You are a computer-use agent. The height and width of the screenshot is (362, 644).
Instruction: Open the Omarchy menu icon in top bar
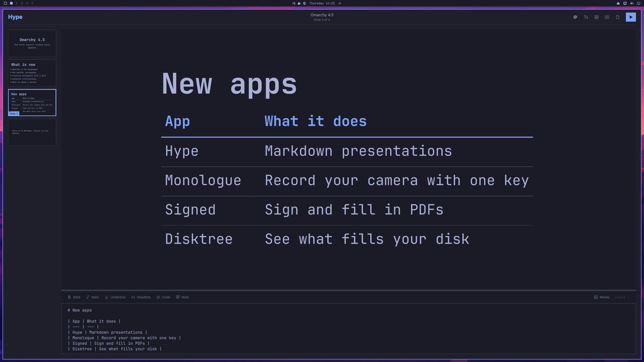pyautogui.click(x=5, y=3)
